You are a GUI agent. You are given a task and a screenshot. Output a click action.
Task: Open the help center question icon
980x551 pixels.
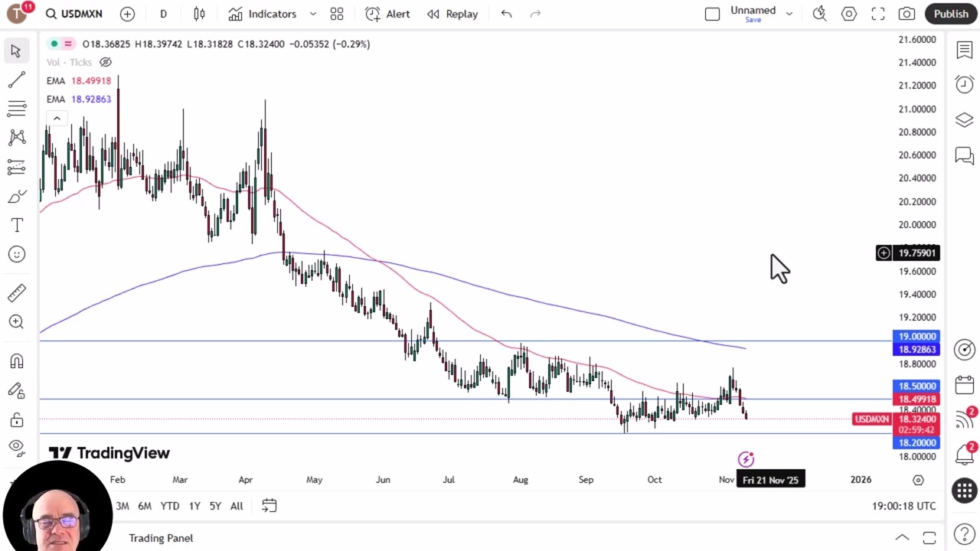coord(964,533)
